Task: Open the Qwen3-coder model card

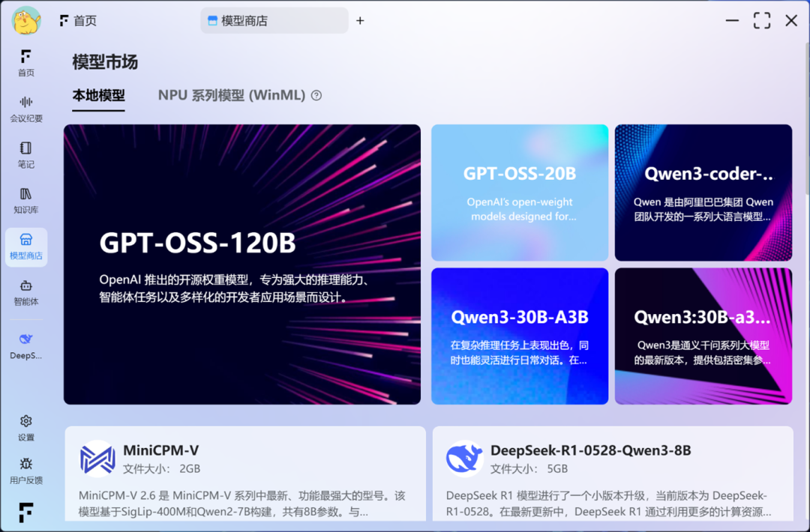Action: (703, 193)
